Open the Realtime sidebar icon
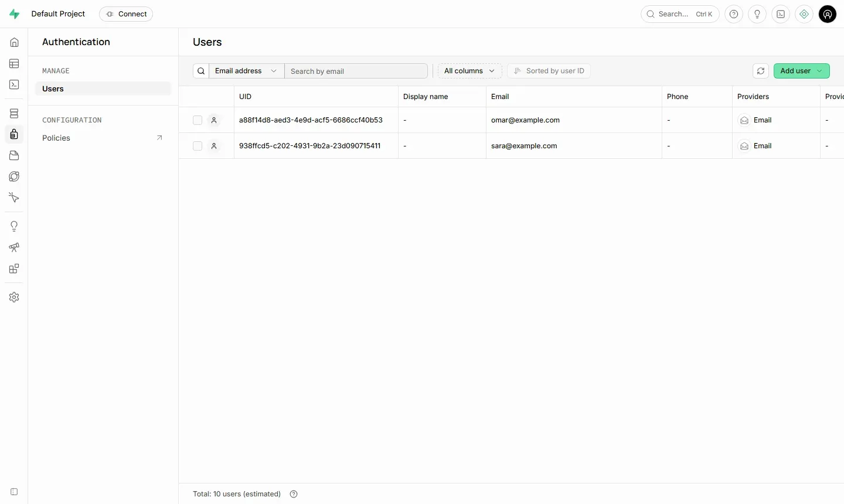 14,197
